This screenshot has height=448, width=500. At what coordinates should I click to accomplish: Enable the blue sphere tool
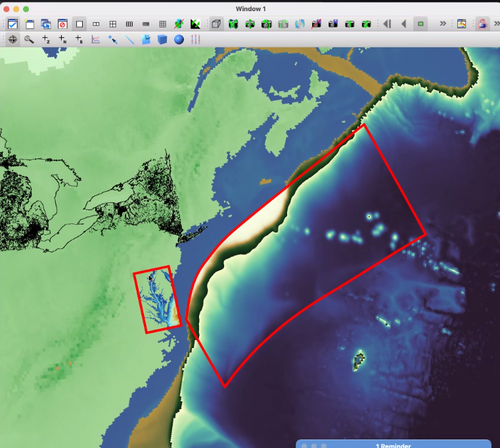tap(179, 39)
